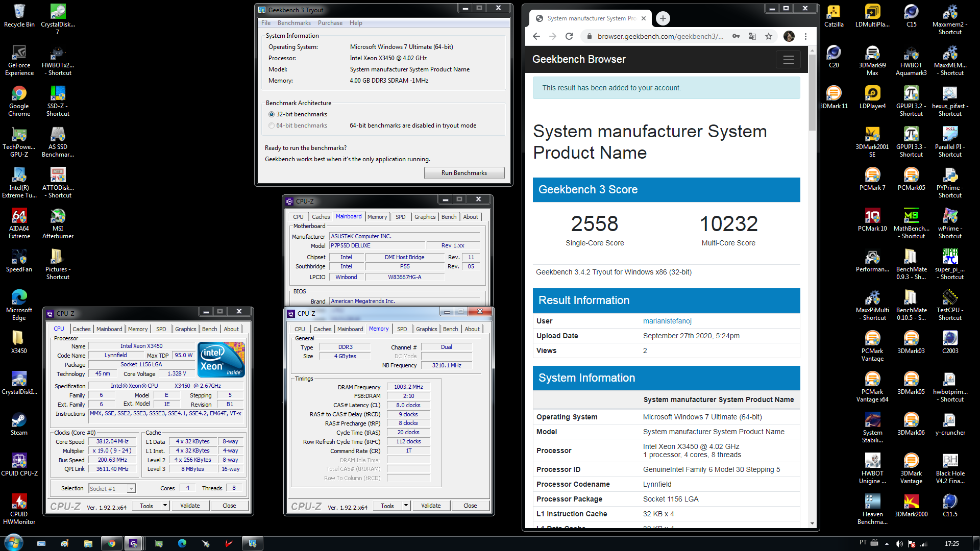Screen dimensions: 980x551
Task: Select 64-bit benchmarks radio button
Action: click(272, 126)
